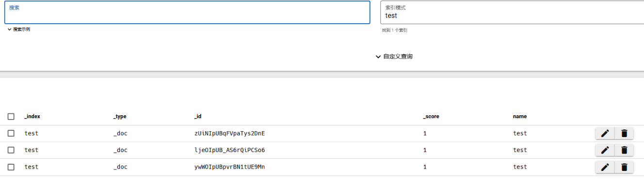Click the score value in the zUiNIpUBqFVpaTys2DnE row
The image size is (644, 185).
pyautogui.click(x=425, y=134)
